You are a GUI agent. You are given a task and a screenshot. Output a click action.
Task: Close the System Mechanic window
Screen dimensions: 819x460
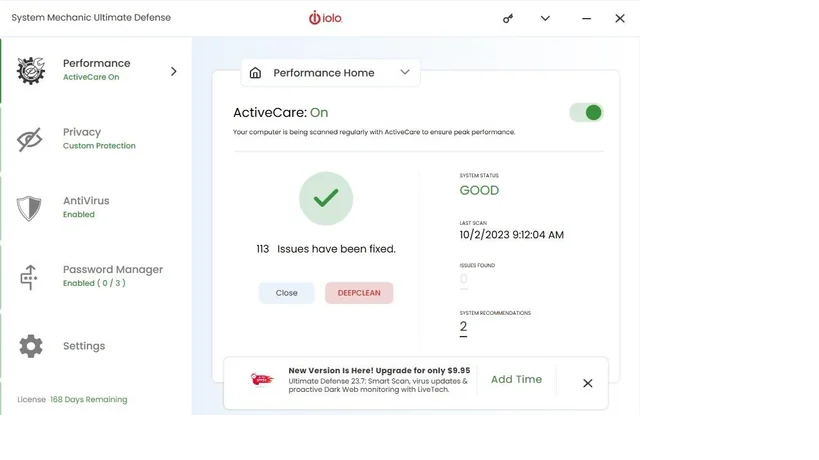pyautogui.click(x=620, y=18)
